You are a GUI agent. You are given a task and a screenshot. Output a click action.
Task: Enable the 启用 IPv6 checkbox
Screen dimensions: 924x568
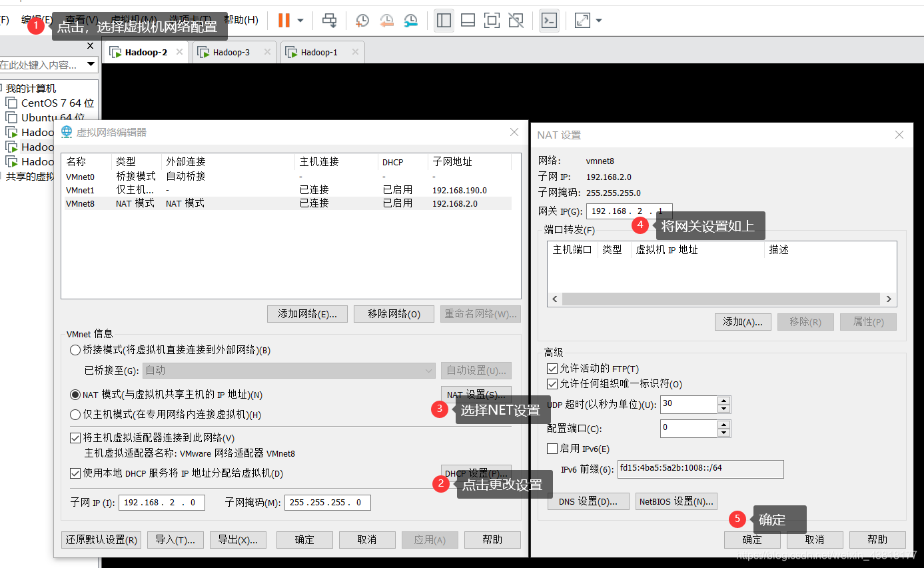tap(552, 449)
